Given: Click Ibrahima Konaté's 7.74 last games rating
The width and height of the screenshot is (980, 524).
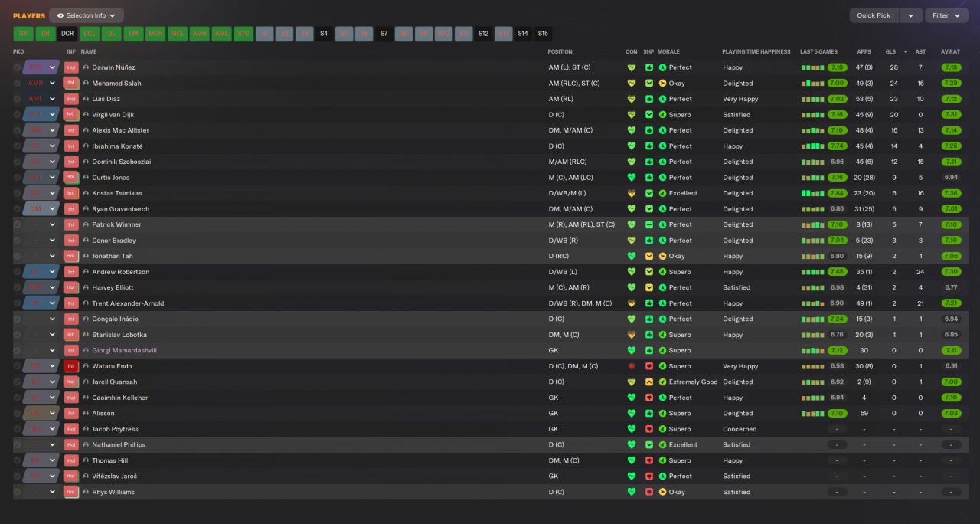Looking at the screenshot, I should pyautogui.click(x=837, y=146).
